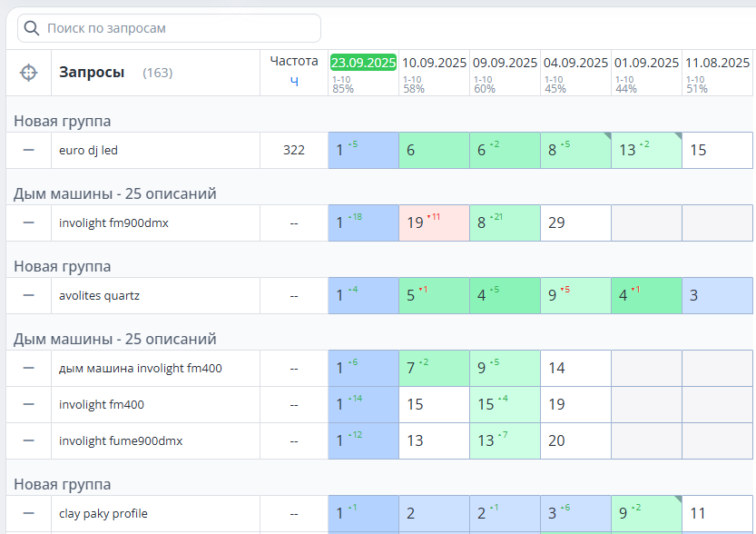Click the dash icon beside involight fume900dmx
Image resolution: width=756 pixels, height=534 pixels.
28,440
